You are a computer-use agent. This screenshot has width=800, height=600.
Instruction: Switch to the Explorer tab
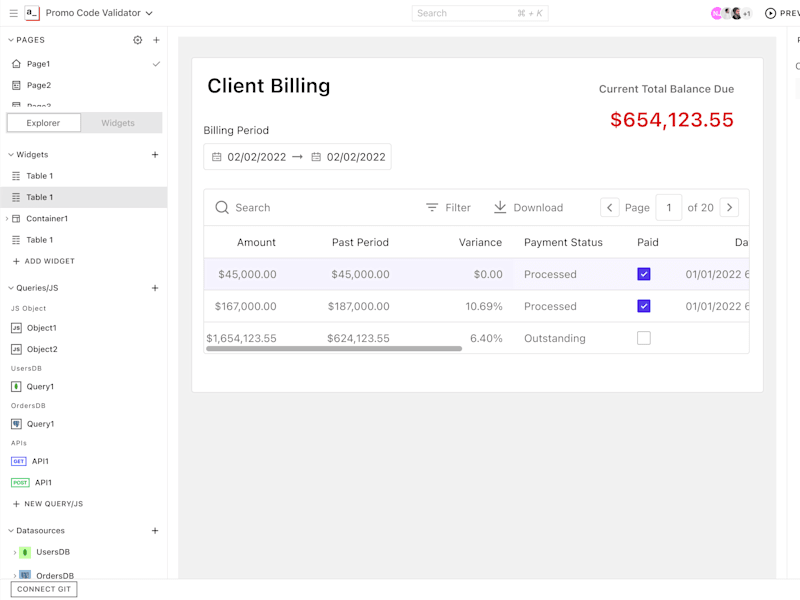click(x=43, y=123)
